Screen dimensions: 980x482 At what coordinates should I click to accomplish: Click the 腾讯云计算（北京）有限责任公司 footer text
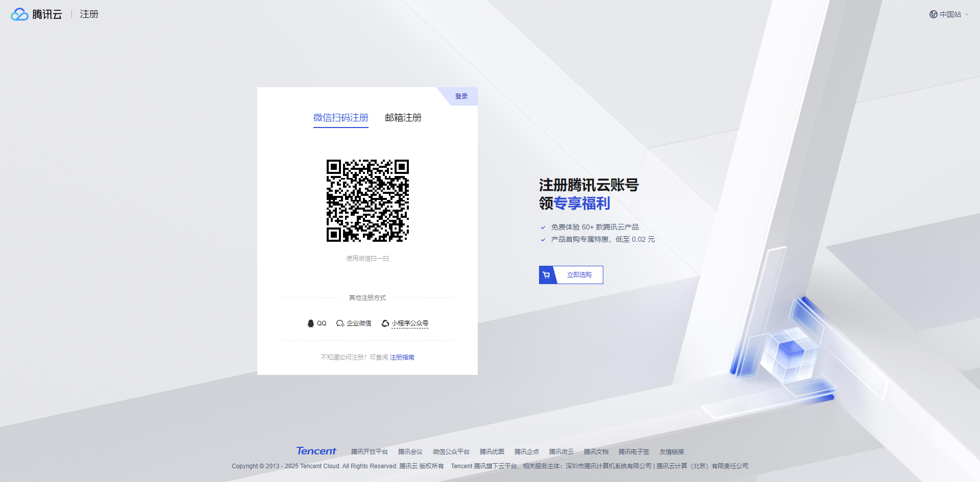(702, 466)
